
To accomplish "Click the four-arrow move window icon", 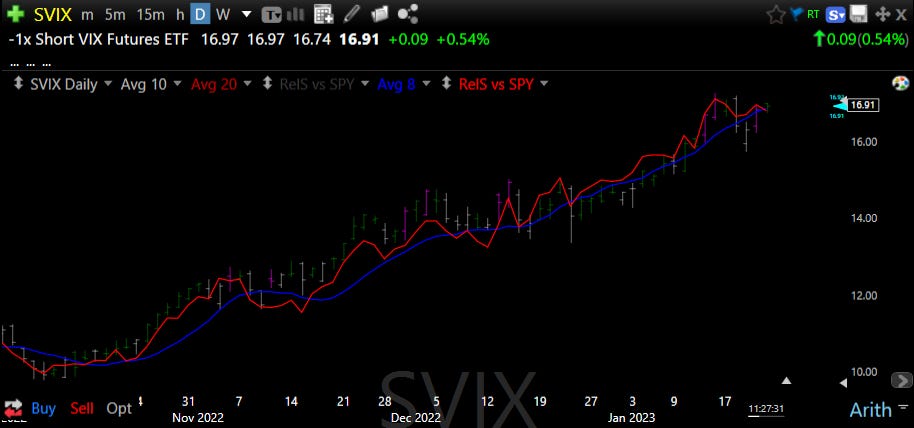I will [884, 15].
